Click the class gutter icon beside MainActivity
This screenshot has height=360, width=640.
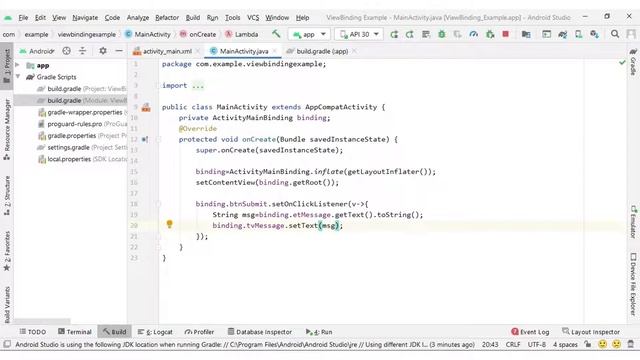coord(146,107)
